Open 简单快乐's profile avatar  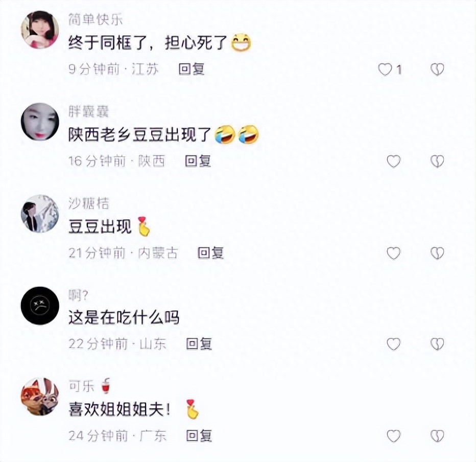tap(40, 30)
